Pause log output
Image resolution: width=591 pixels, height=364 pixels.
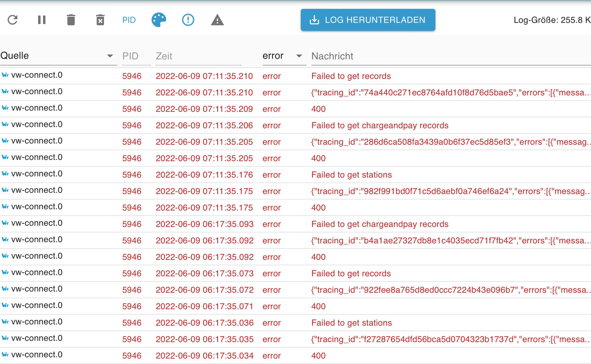[x=42, y=20]
